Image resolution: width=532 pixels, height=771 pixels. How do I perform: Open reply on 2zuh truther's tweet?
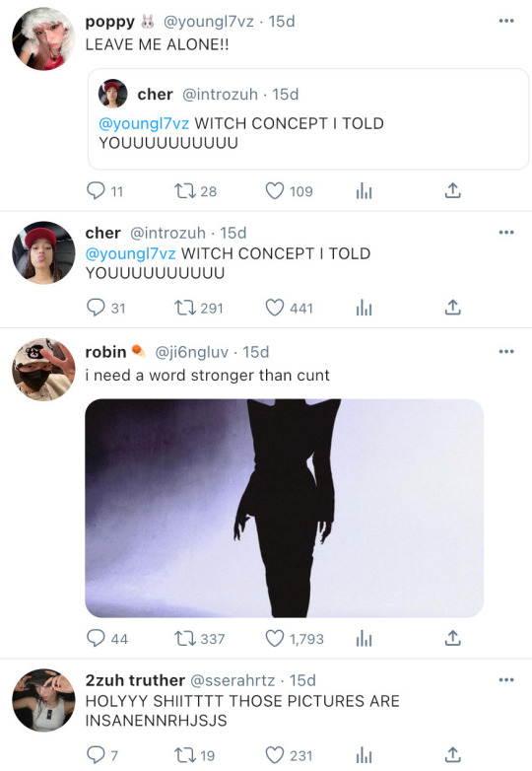tap(96, 755)
